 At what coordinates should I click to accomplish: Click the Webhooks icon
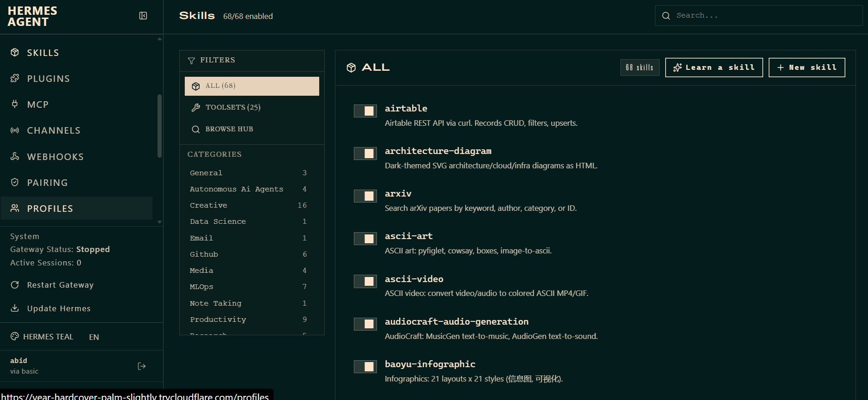tap(15, 156)
